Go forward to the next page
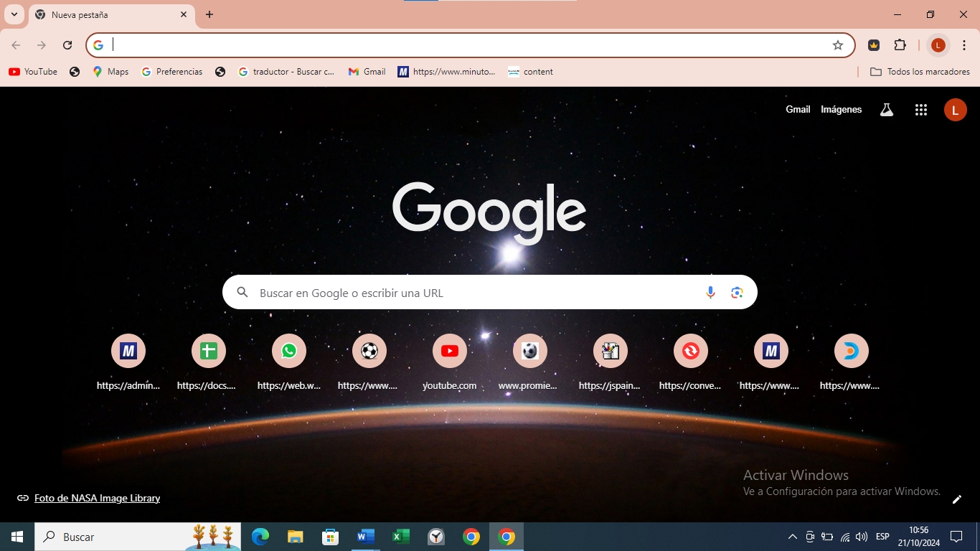Viewport: 980px width, 551px height. click(42, 45)
